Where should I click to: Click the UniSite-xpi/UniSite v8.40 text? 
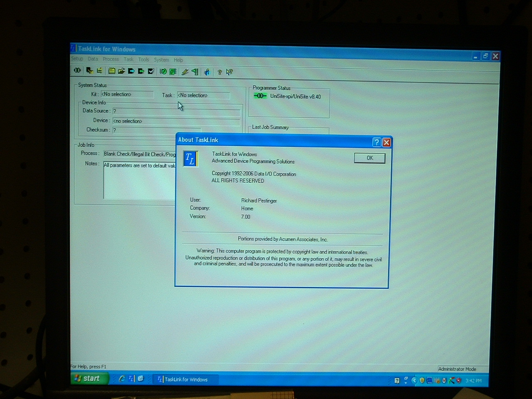[296, 96]
